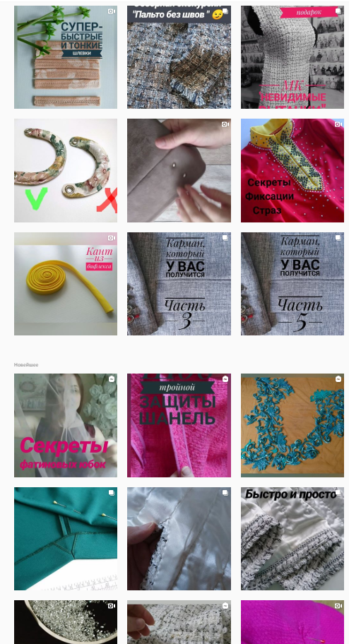
Task: Click carousel icon on Быстро и просто post
Action: pos(338,492)
